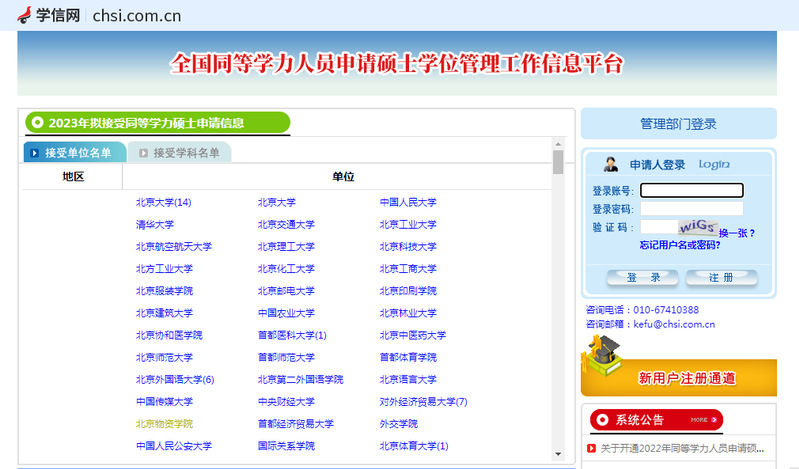
Task: Open 对外经济贸易大学(7) link
Action: tap(423, 402)
